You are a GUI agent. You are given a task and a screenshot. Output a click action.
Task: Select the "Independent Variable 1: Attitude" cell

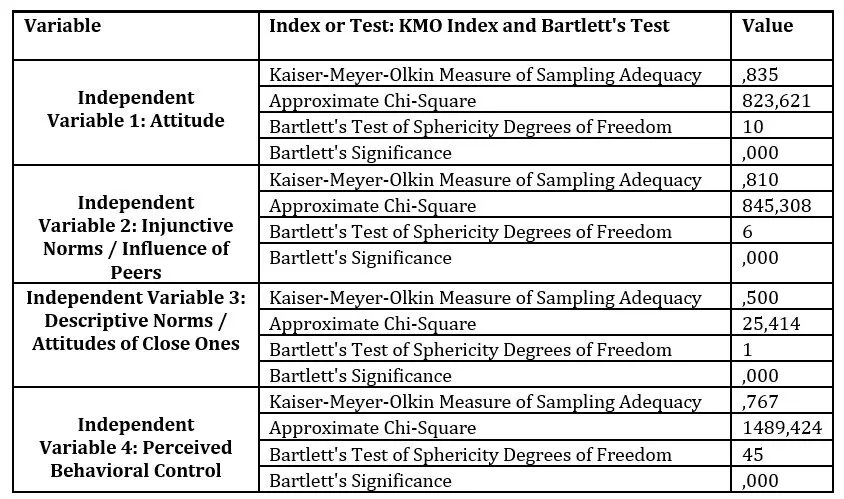(x=137, y=111)
